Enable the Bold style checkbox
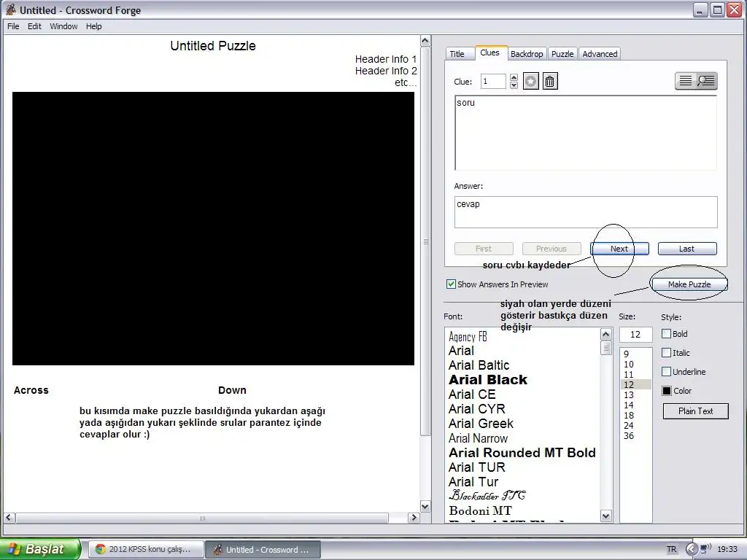The height and width of the screenshot is (560, 747). pos(667,334)
